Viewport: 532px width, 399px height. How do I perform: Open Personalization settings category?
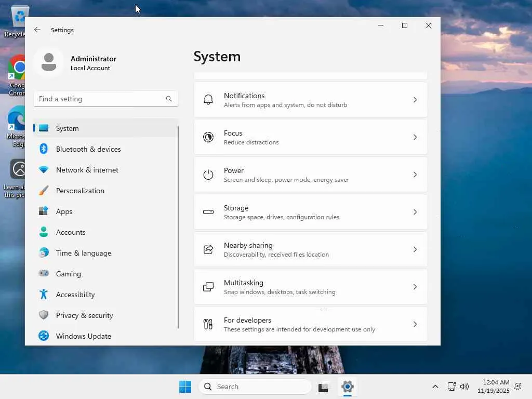click(105, 190)
